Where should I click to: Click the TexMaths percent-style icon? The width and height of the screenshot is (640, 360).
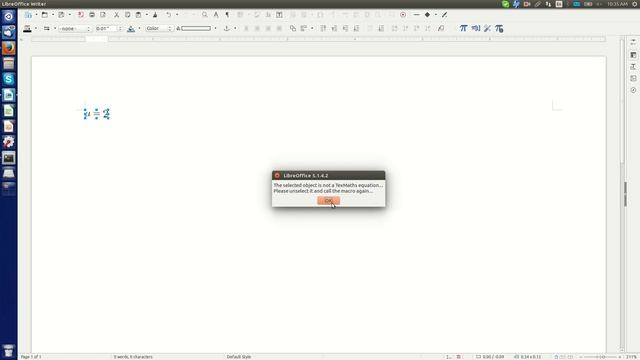(x=487, y=28)
